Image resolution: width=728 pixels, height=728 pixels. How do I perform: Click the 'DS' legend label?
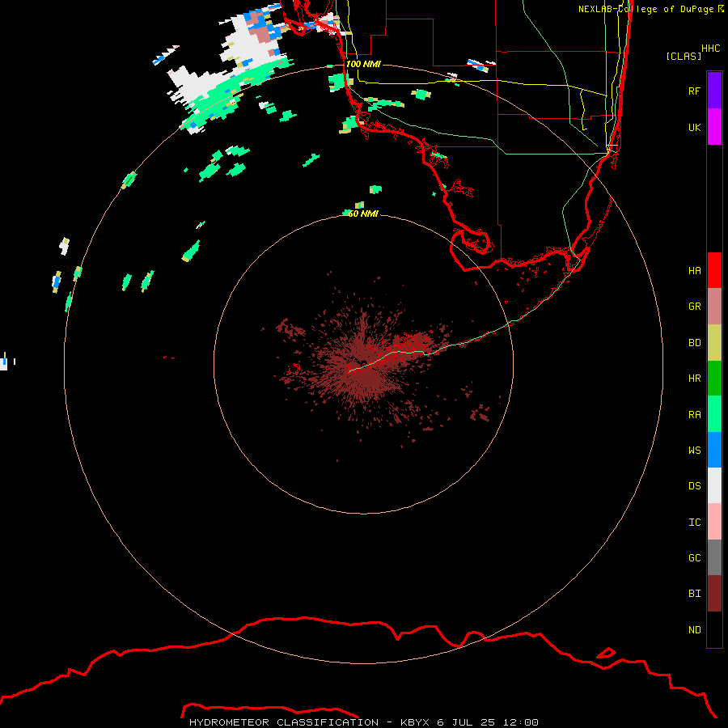[x=694, y=486]
